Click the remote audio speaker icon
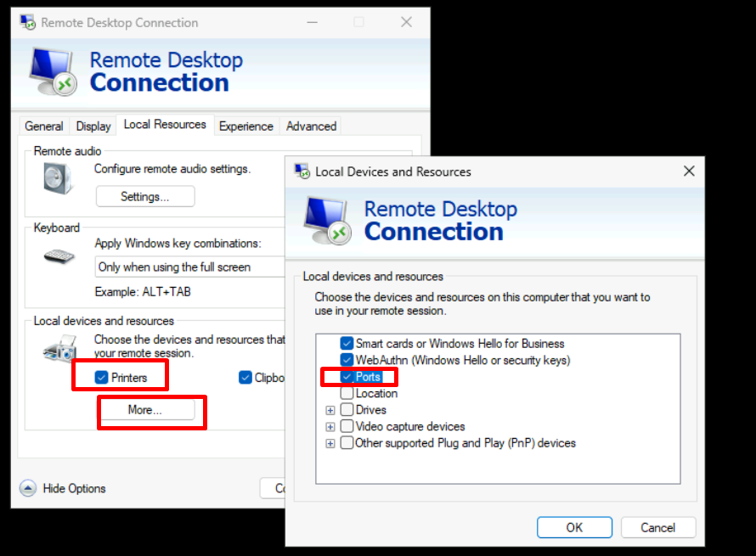Screen dimensions: 756x556 point(58,178)
